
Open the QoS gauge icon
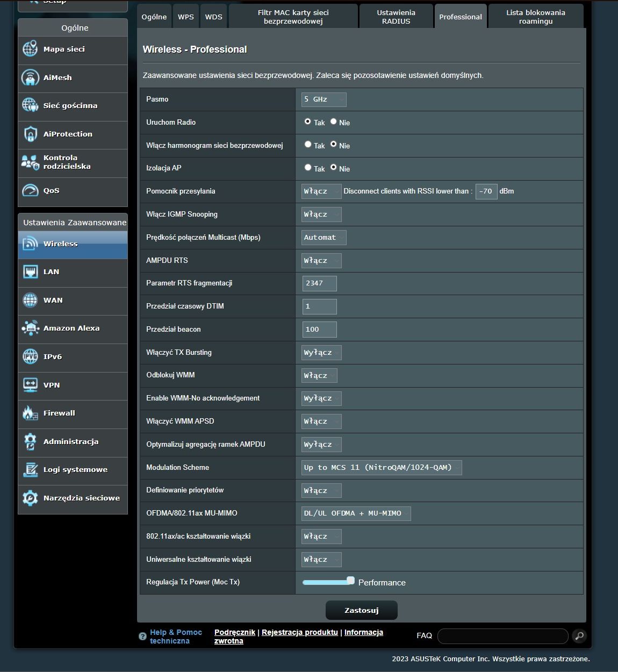tap(30, 190)
